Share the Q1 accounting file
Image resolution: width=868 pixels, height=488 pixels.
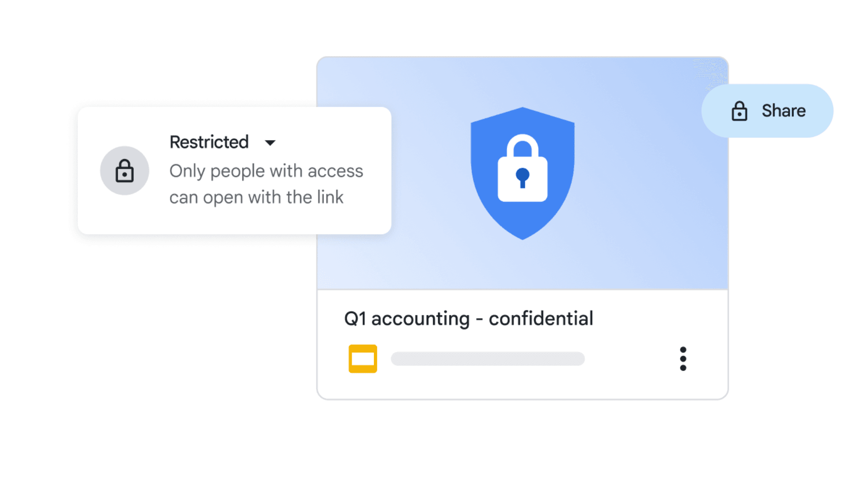click(767, 111)
